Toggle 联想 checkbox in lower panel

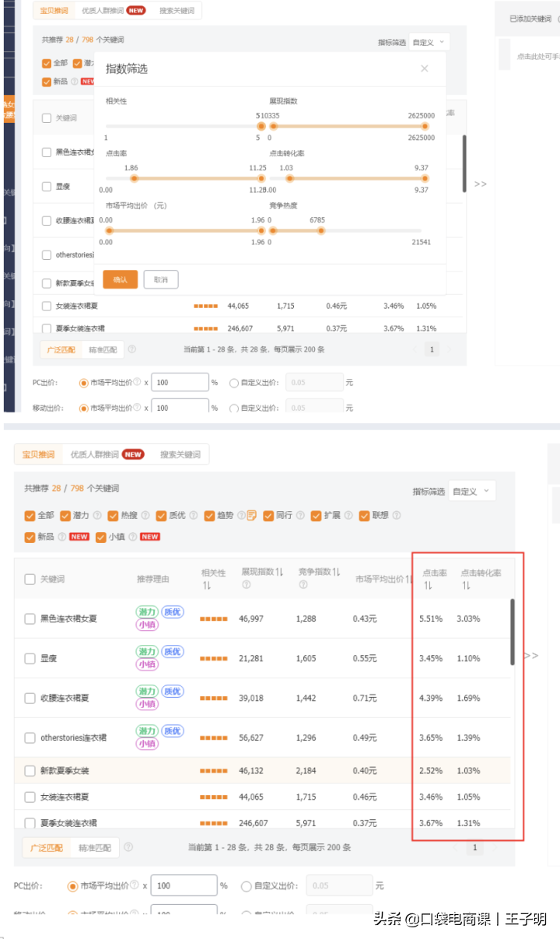[365, 516]
